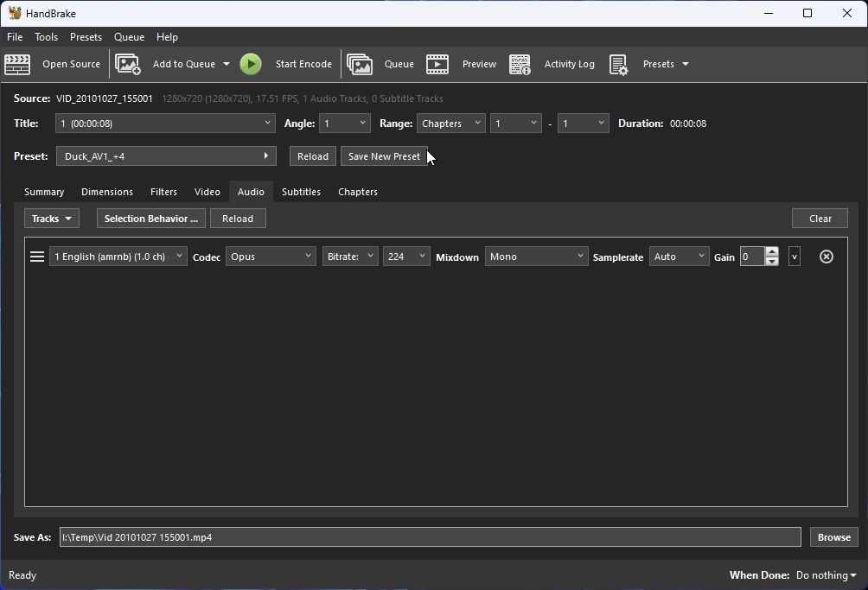The width and height of the screenshot is (868, 590).
Task: Open the Activity Log icon
Action: (x=520, y=64)
